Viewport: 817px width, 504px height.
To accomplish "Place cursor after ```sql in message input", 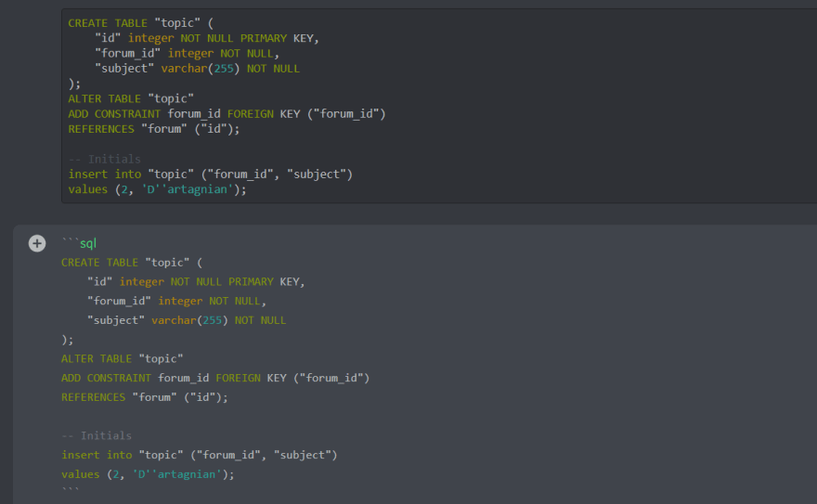I will (97, 243).
